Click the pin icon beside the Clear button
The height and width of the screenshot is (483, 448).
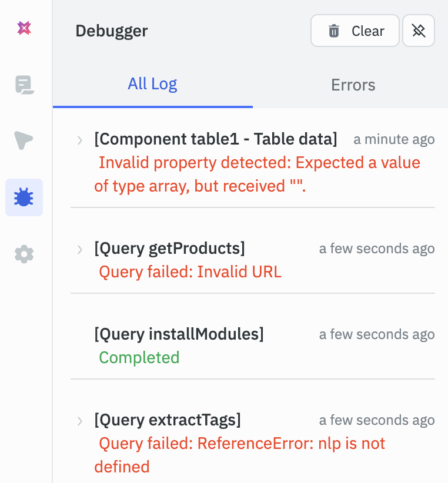pyautogui.click(x=419, y=31)
